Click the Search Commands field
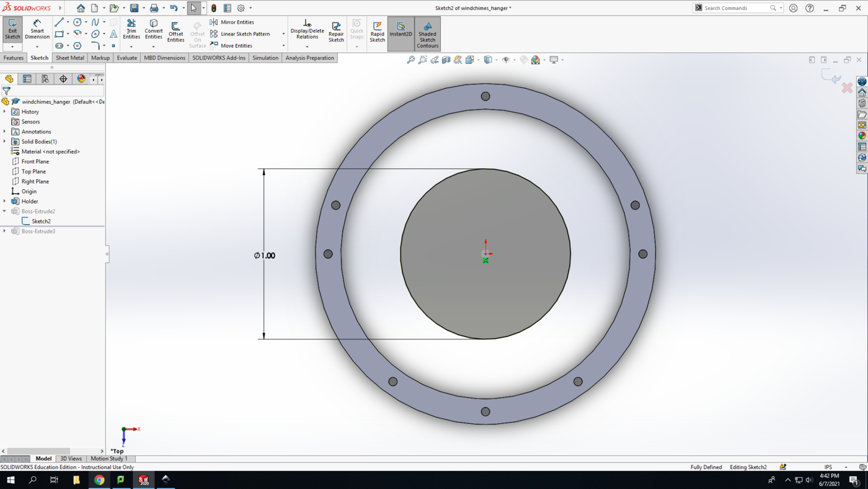 click(x=737, y=8)
